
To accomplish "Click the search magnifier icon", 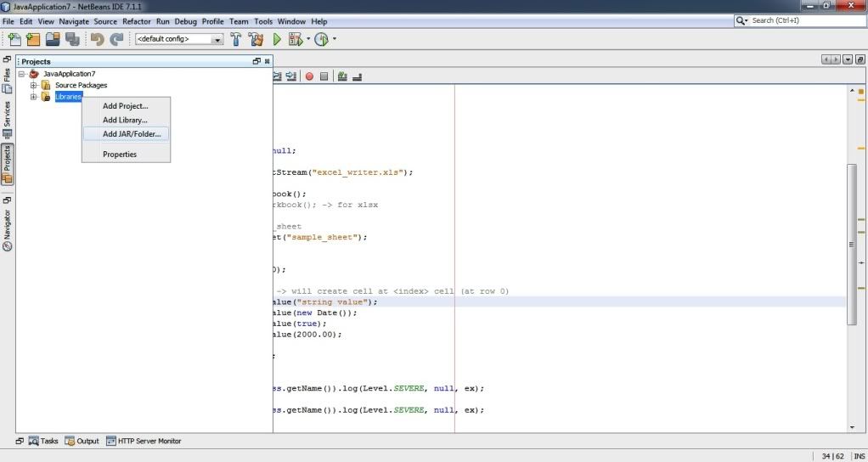I will (x=740, y=20).
